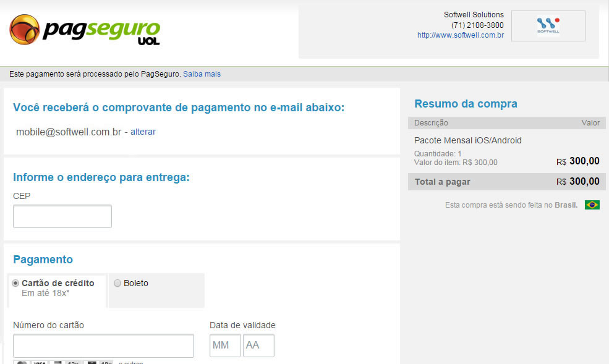This screenshot has width=609, height=364.
Task: Click the AA expiry year field
Action: click(x=258, y=345)
